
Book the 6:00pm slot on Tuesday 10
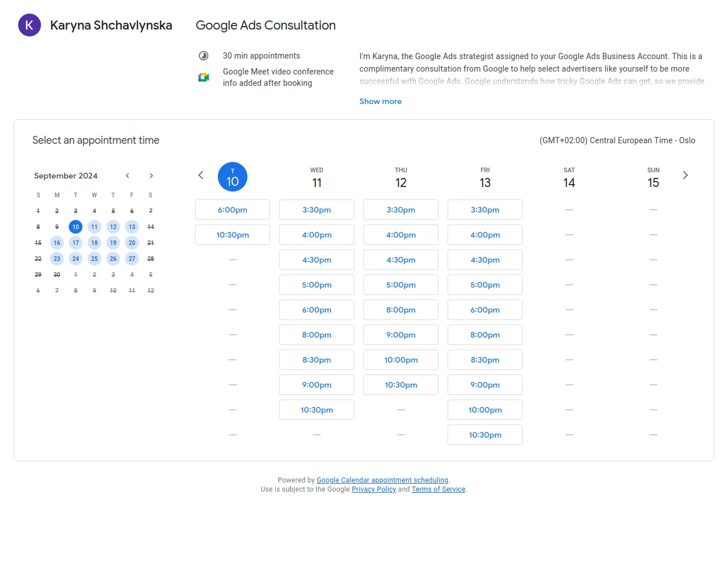tap(233, 210)
